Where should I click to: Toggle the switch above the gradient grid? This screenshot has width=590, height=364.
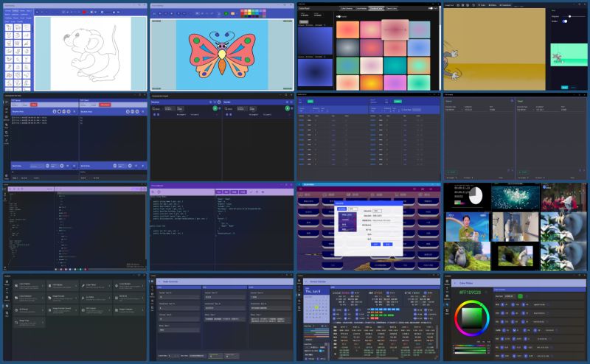(x=339, y=16)
